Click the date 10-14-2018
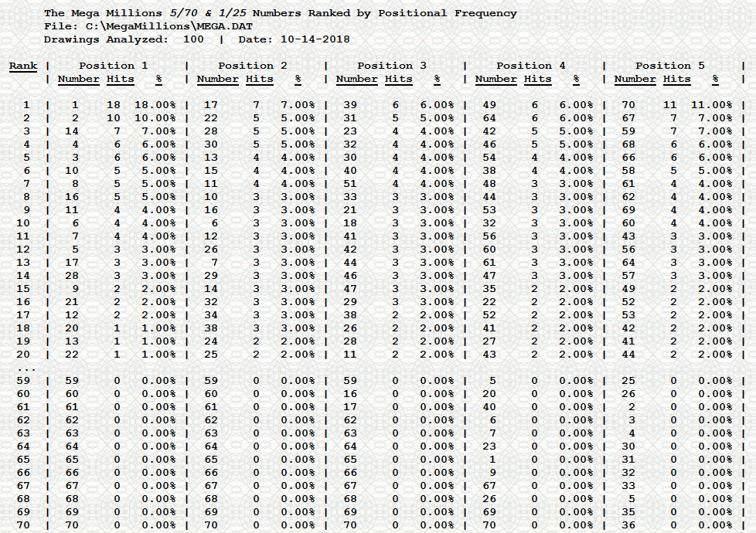 coord(315,39)
